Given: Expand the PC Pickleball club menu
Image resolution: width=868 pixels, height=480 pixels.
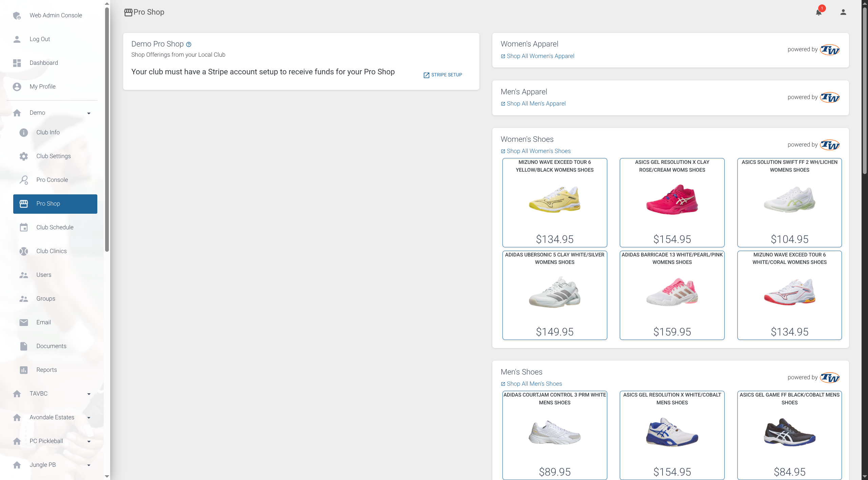Looking at the screenshot, I should (x=89, y=442).
